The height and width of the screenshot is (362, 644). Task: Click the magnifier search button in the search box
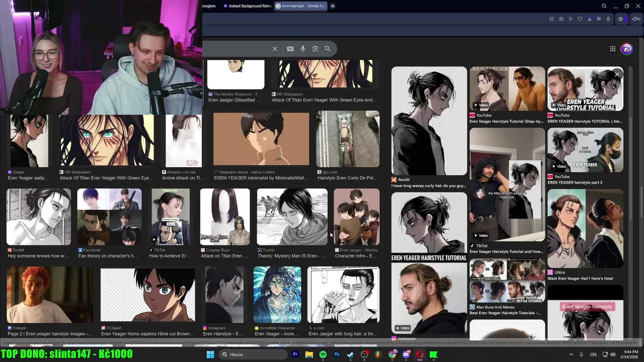[328, 49]
